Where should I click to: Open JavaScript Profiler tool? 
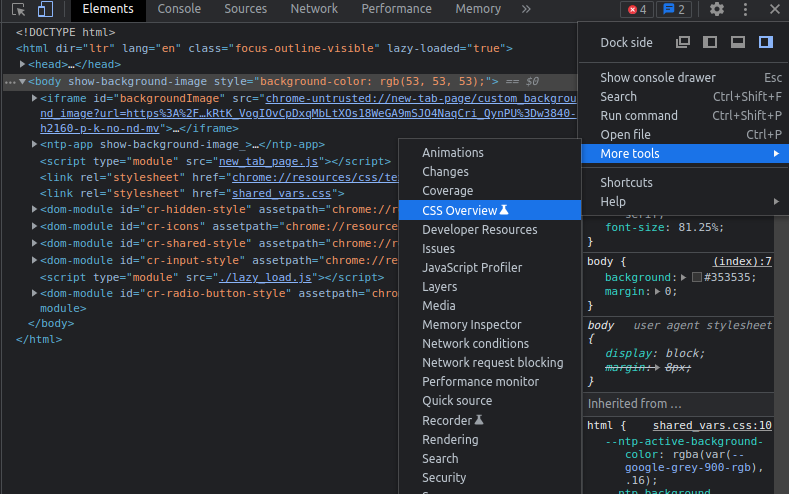490,268
